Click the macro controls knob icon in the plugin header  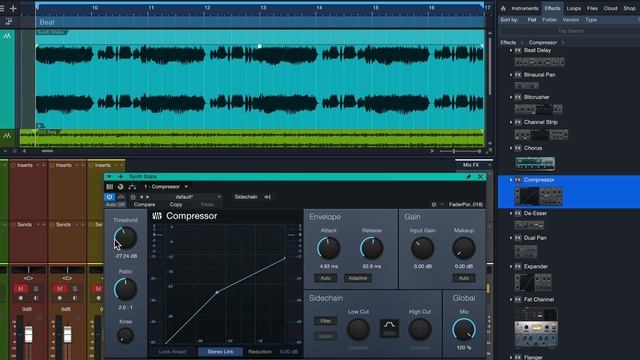click(x=120, y=187)
